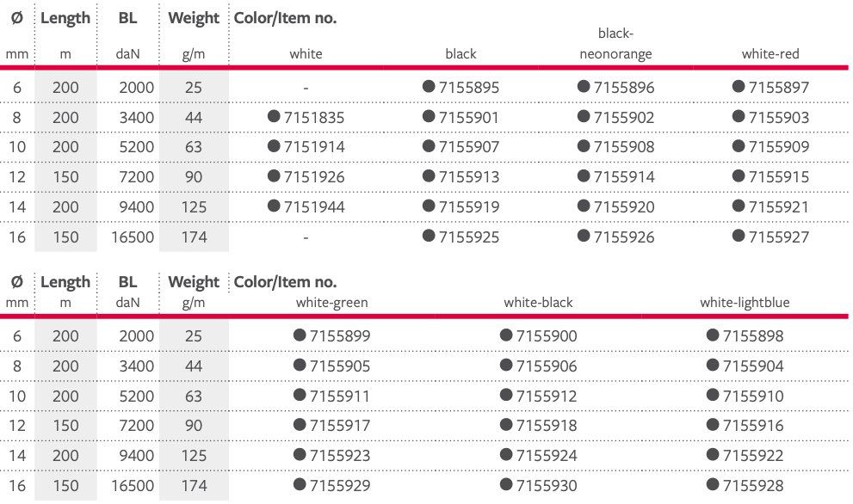Click the bullet beside 7155910

click(x=713, y=395)
